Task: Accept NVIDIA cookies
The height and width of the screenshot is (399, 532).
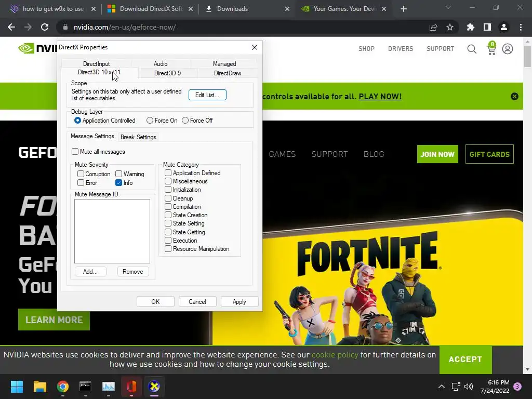Action: [465, 360]
